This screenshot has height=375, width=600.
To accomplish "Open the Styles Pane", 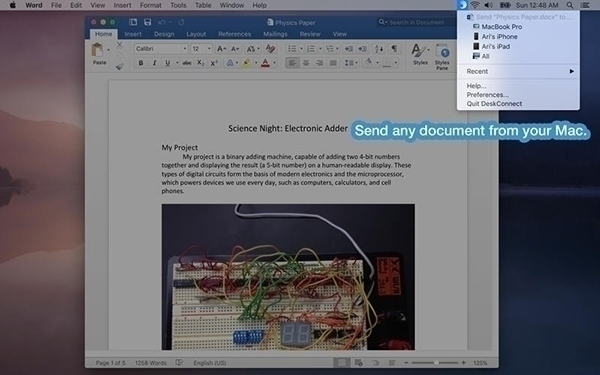I will 442,56.
